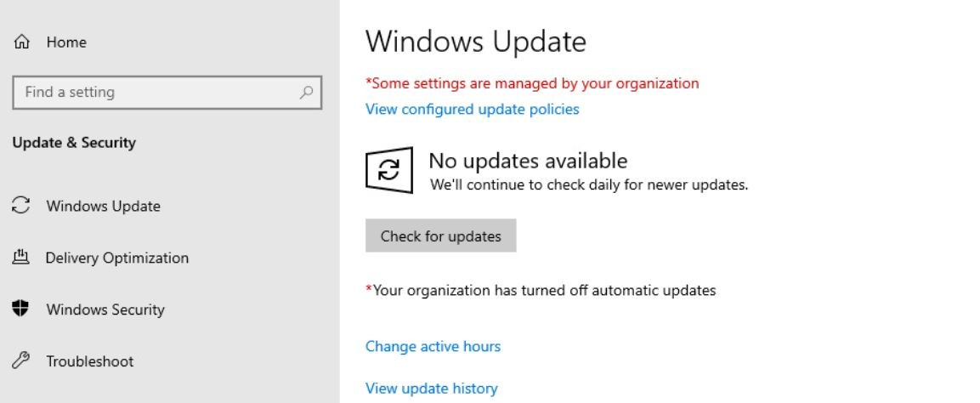Click the Delivery Optimization tray icon
Screen dimensions: 980x403
pos(20,257)
